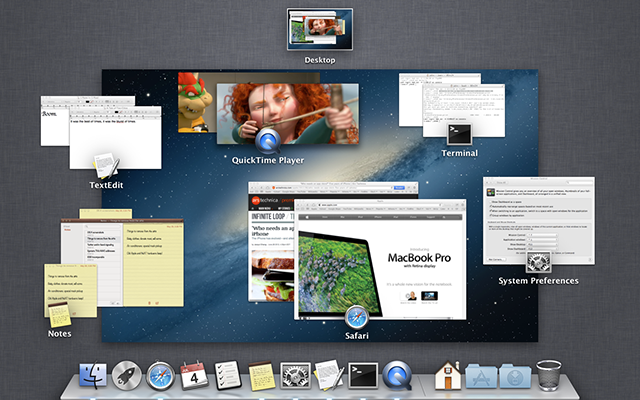Toggle When switching to an application checkbox

(x=490, y=211)
